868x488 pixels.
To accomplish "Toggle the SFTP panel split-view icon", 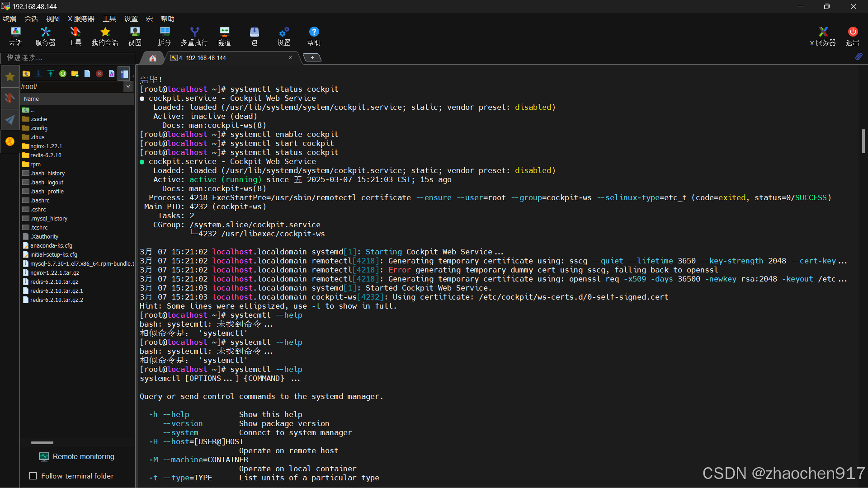I will tap(124, 74).
